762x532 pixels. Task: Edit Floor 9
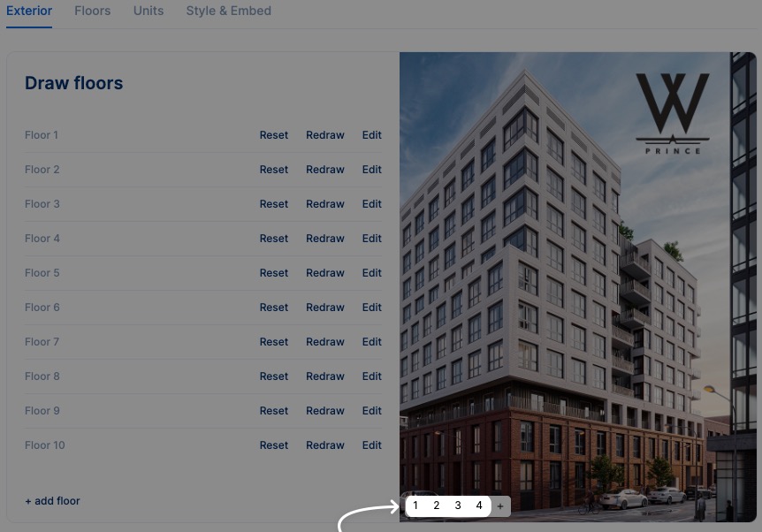tap(372, 411)
